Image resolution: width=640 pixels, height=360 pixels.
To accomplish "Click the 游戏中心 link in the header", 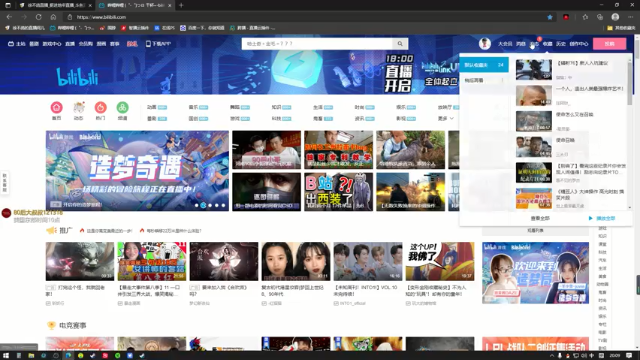I will pos(52,44).
